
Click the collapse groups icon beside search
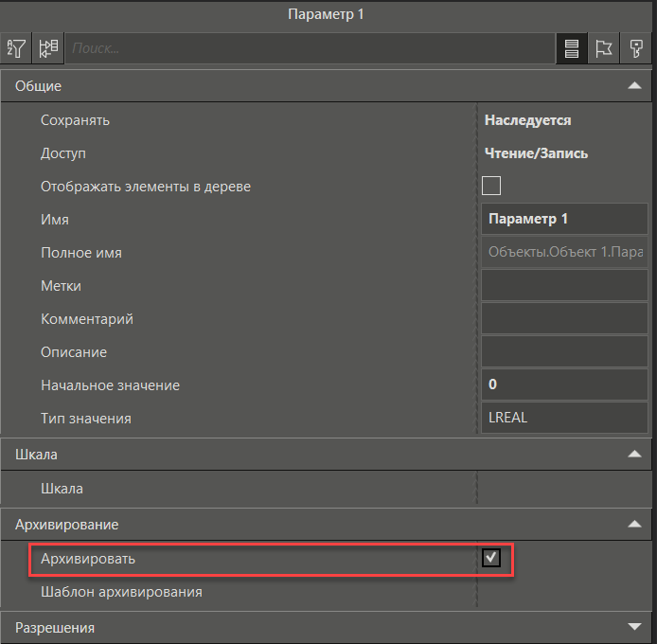pos(49,48)
